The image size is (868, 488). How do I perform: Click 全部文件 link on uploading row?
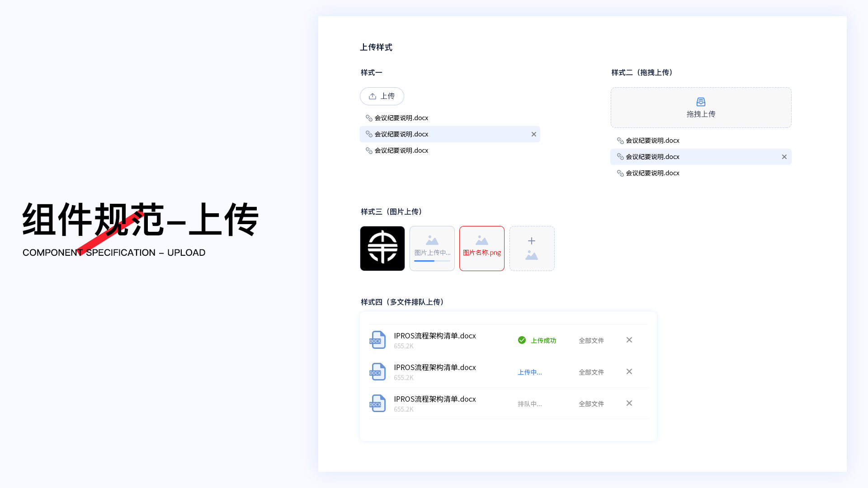point(591,372)
